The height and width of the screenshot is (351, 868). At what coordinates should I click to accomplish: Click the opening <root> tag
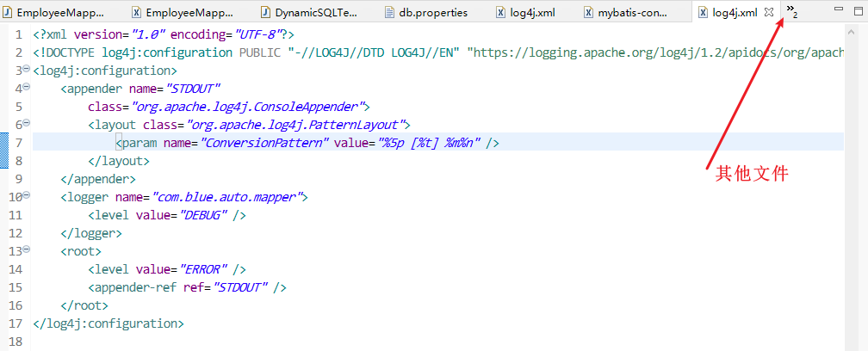tap(81, 251)
